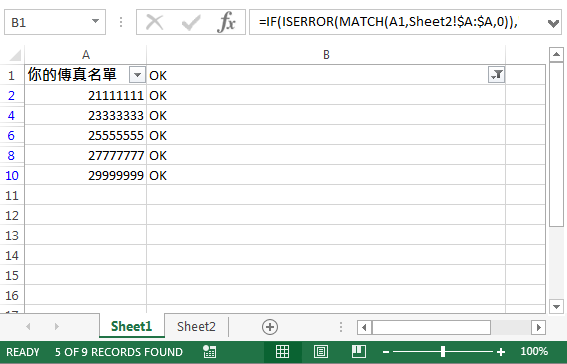
Task: Click cell containing 21111111
Action: [x=86, y=95]
